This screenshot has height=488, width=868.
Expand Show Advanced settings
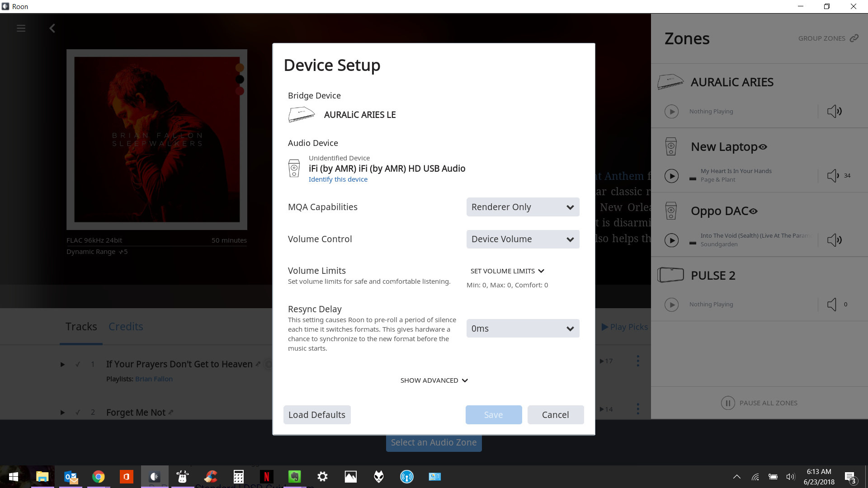click(434, 380)
